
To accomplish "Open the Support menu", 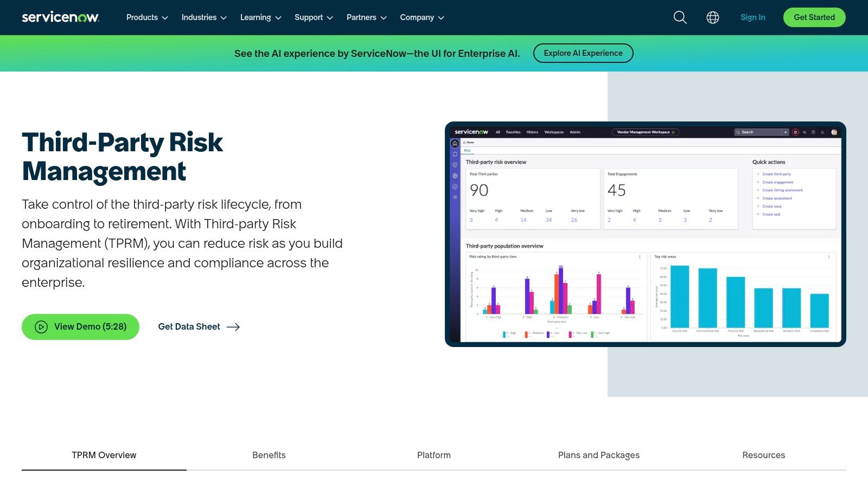I will [x=314, y=17].
